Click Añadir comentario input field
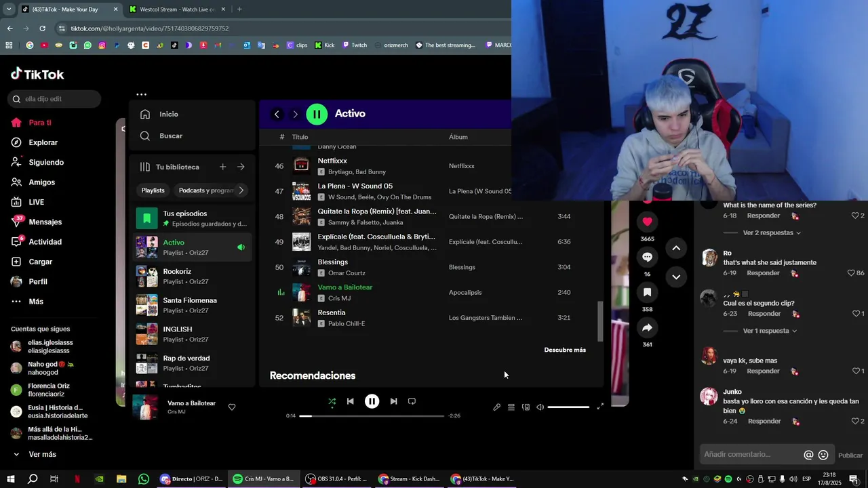This screenshot has height=488, width=868. (751, 455)
